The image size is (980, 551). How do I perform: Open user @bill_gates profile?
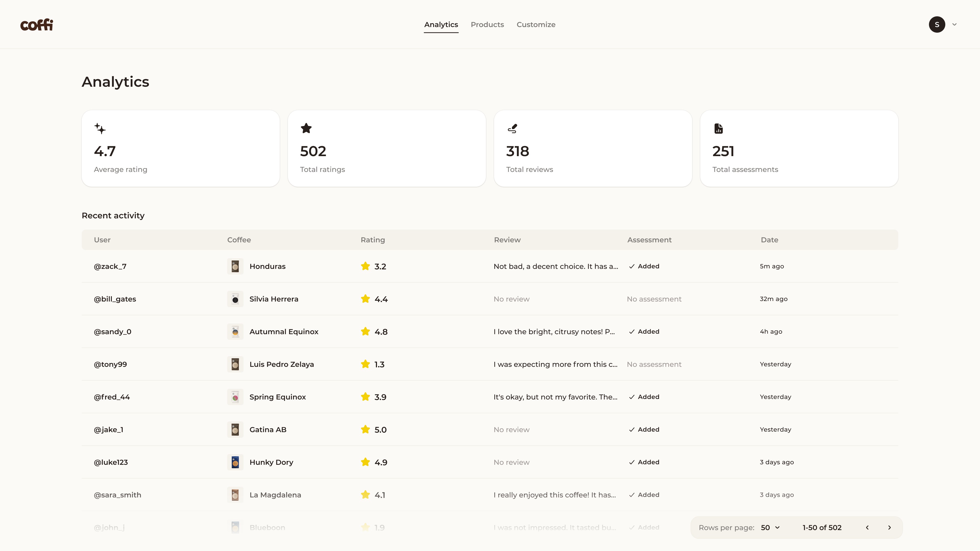click(115, 299)
